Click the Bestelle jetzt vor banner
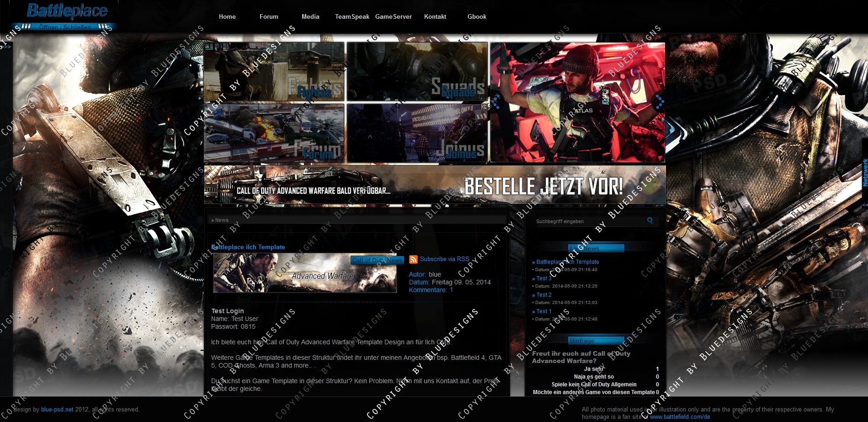 (x=435, y=185)
